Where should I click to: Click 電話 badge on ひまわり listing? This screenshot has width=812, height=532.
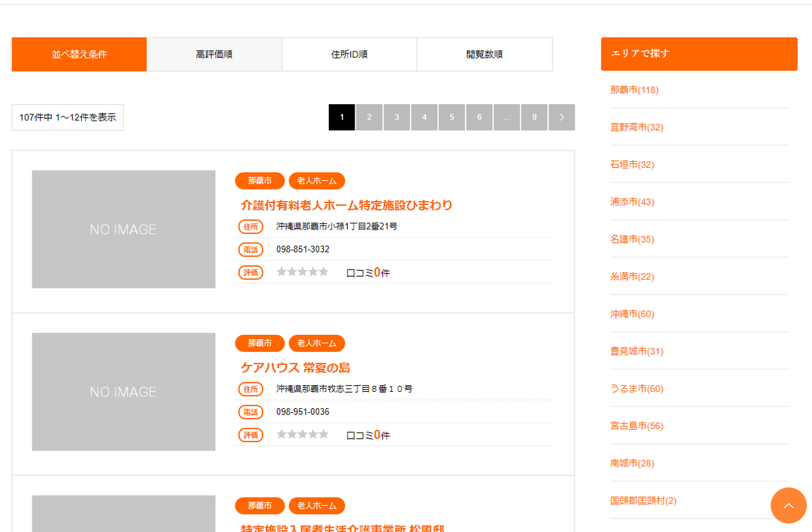[250, 250]
